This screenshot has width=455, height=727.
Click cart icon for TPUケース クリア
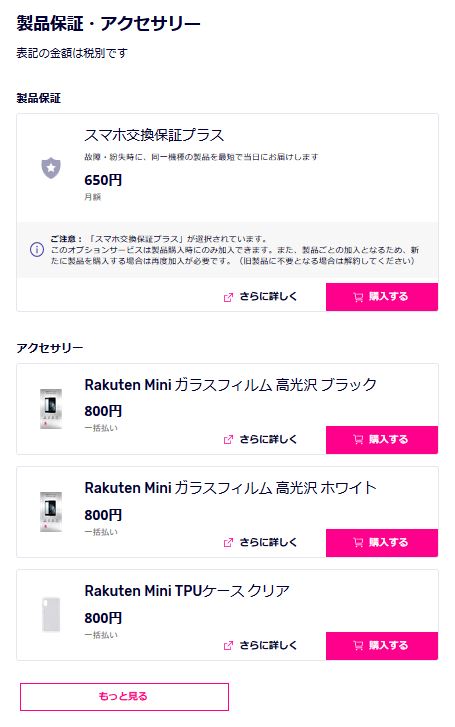tap(358, 645)
